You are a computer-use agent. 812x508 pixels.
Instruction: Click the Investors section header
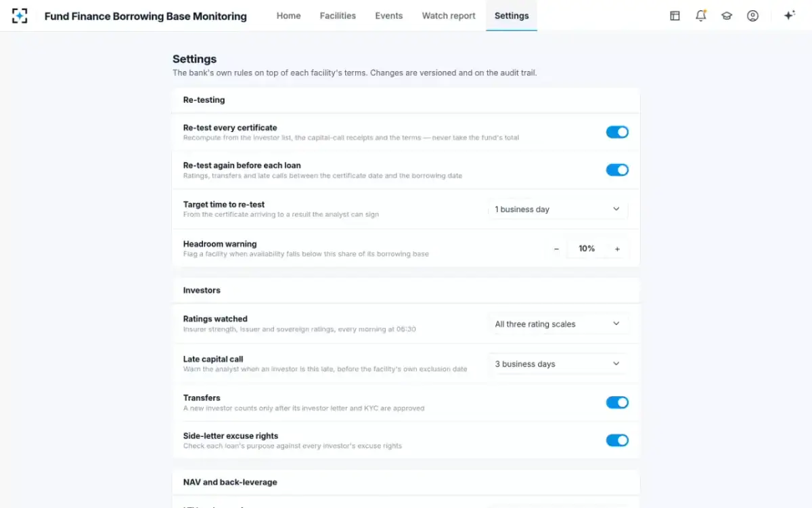click(202, 290)
